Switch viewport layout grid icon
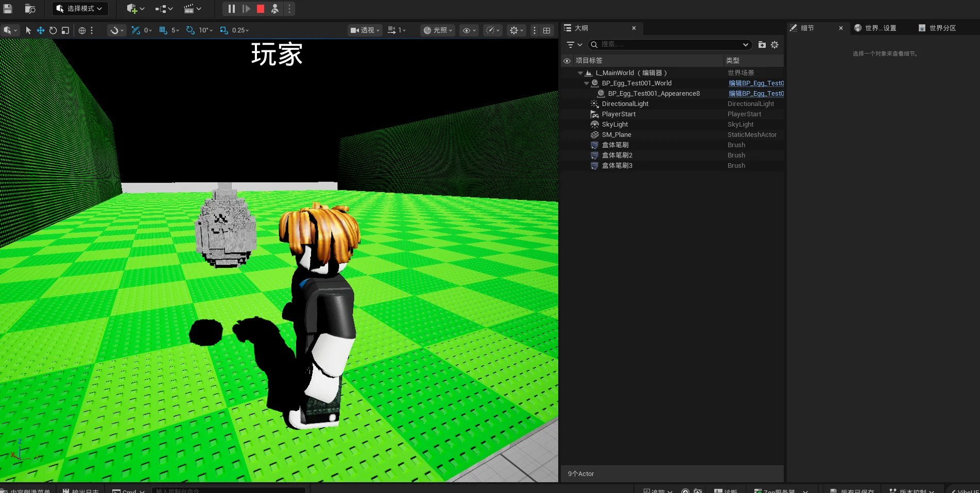980x493 pixels. 547,30
